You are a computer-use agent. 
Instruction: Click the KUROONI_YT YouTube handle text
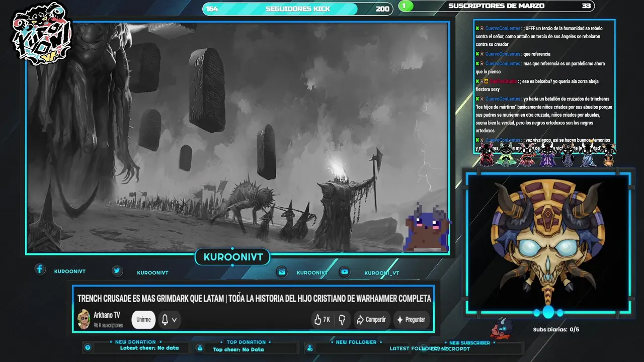tap(382, 273)
